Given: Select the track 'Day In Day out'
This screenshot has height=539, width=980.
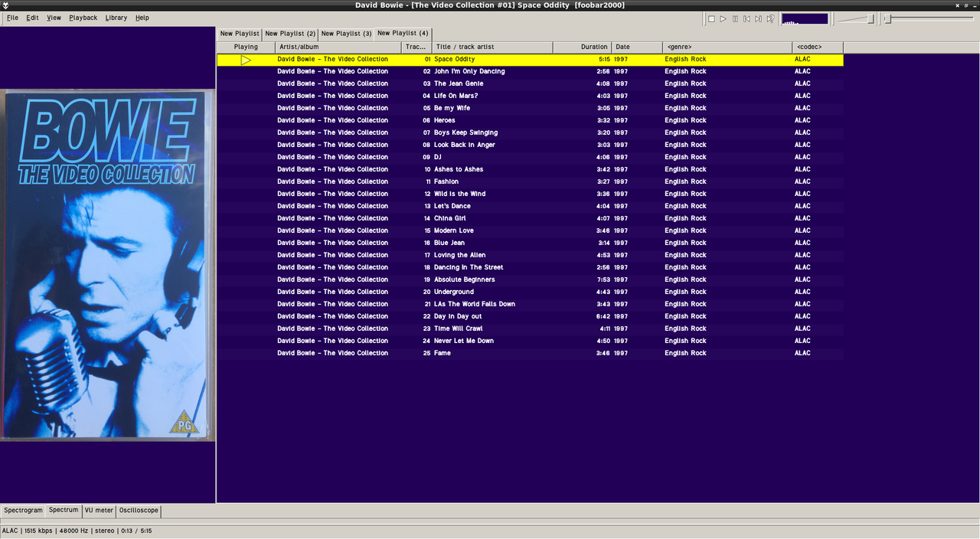Looking at the screenshot, I should (530, 316).
